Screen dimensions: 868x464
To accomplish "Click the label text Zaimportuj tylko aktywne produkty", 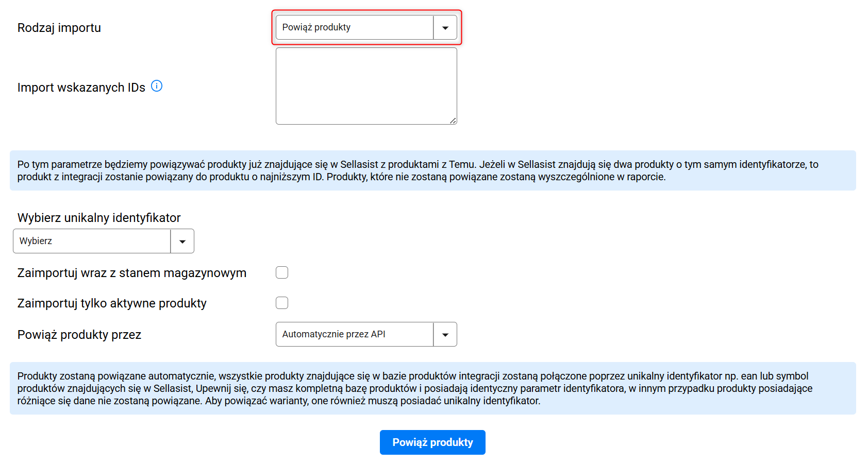I will tap(112, 303).
